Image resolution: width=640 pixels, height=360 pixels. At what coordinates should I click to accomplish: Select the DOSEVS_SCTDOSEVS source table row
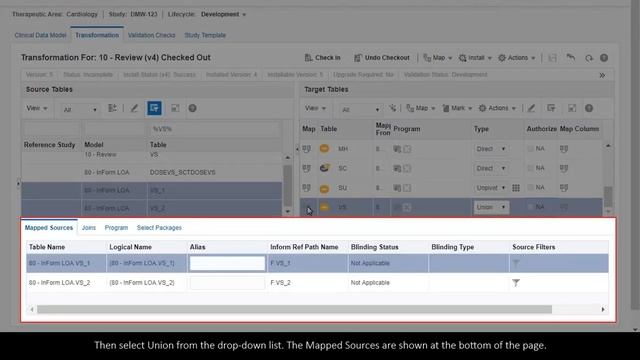[152, 172]
